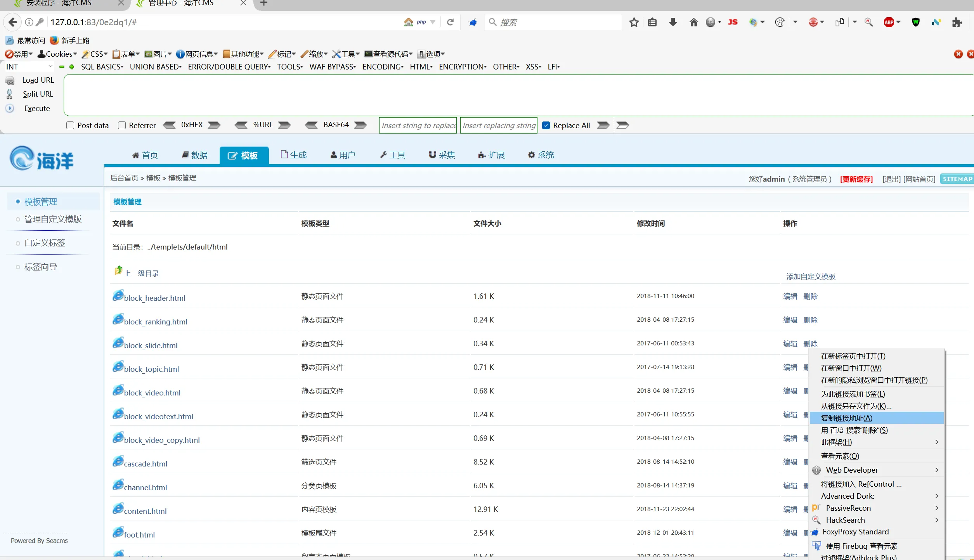974x560 pixels.
Task: Expand the SQL BASICS dropdown menu
Action: tap(102, 67)
